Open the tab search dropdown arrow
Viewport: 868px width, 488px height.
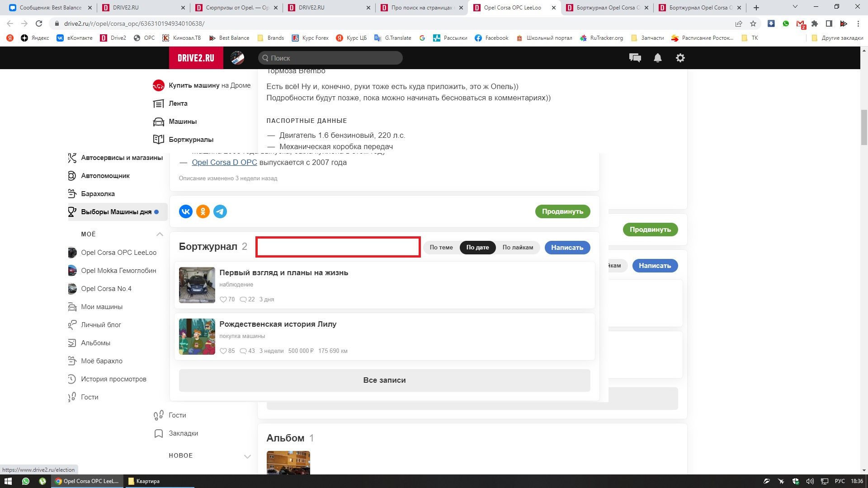(x=795, y=7)
